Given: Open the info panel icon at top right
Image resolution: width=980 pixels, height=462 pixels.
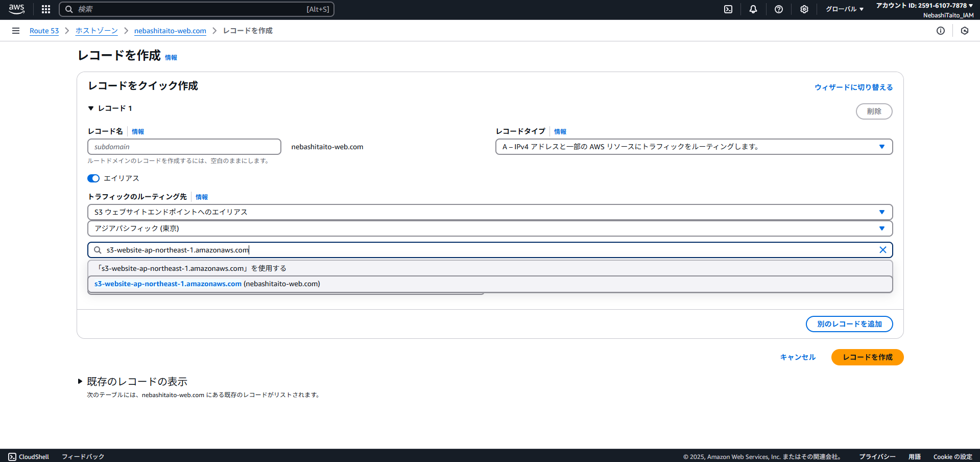Looking at the screenshot, I should [941, 31].
